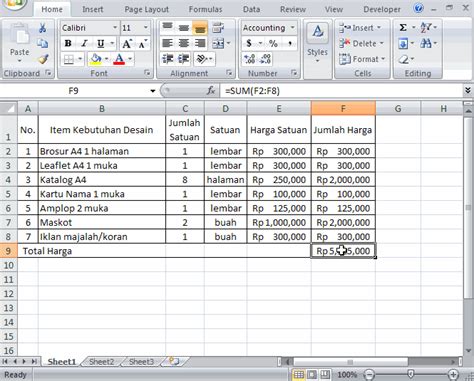Toggle Bold formatting

point(68,43)
